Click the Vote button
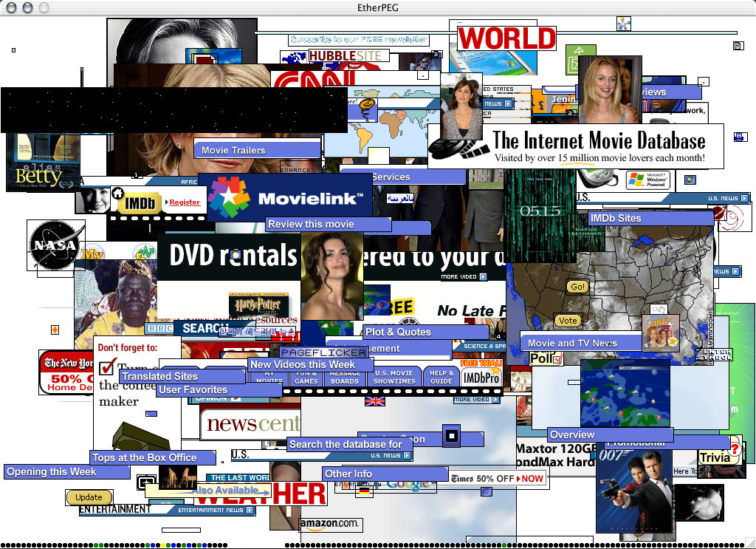The image size is (756, 549). click(x=568, y=321)
